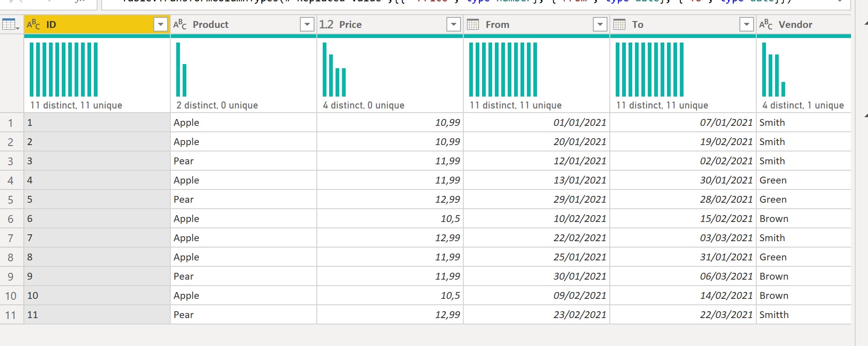Select To cell 31/01/2021
Screen dimensions: 868x346
(x=683, y=257)
